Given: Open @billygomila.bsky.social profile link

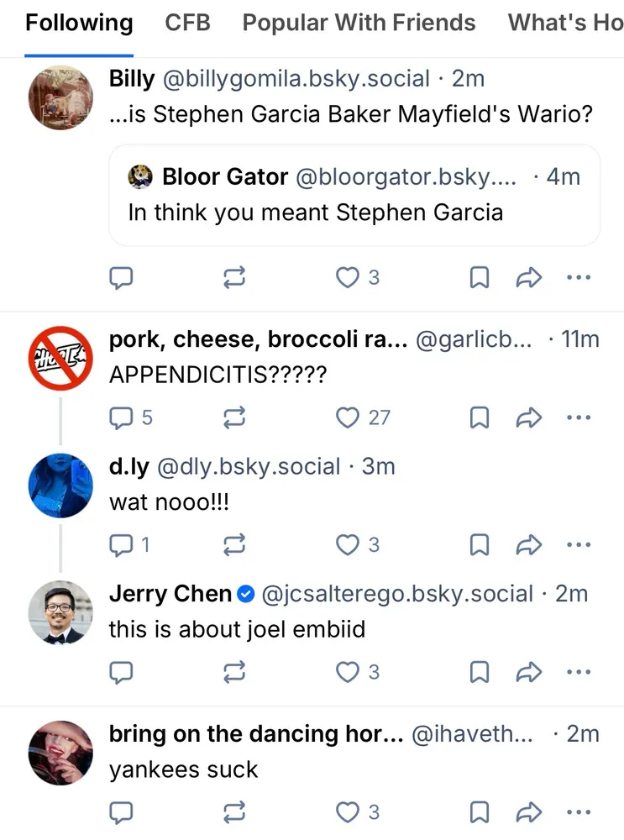Looking at the screenshot, I should tap(296, 79).
